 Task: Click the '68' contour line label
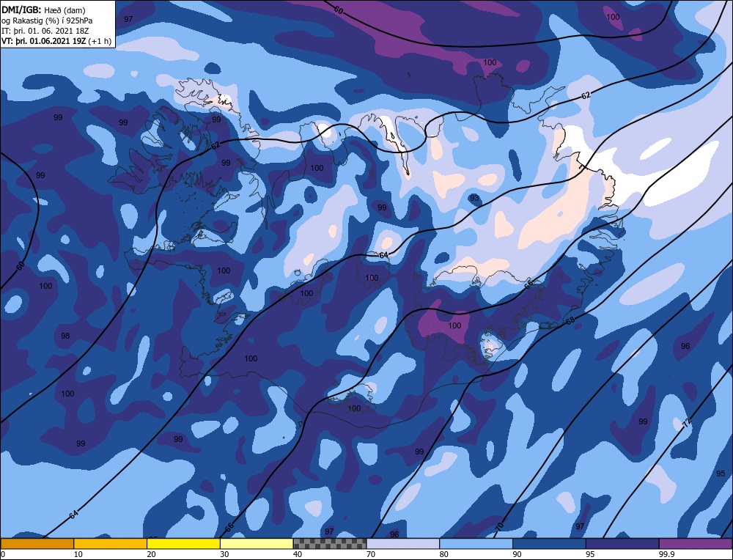pyautogui.click(x=570, y=321)
